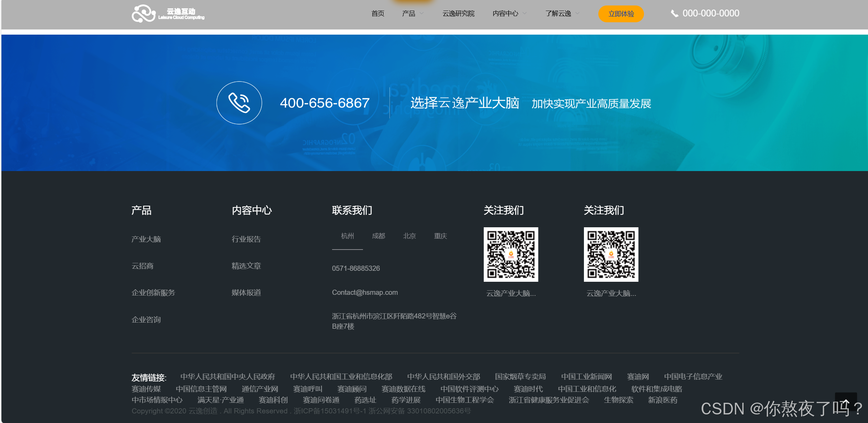Screen dimensions: 868x423
Task: Open the 云招商 footer link
Action: click(x=142, y=266)
